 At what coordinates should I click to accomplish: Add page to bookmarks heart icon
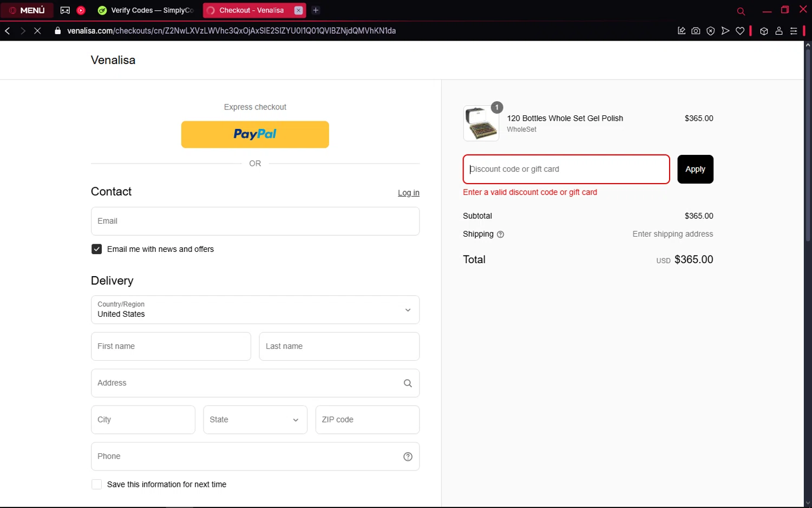[740, 31]
